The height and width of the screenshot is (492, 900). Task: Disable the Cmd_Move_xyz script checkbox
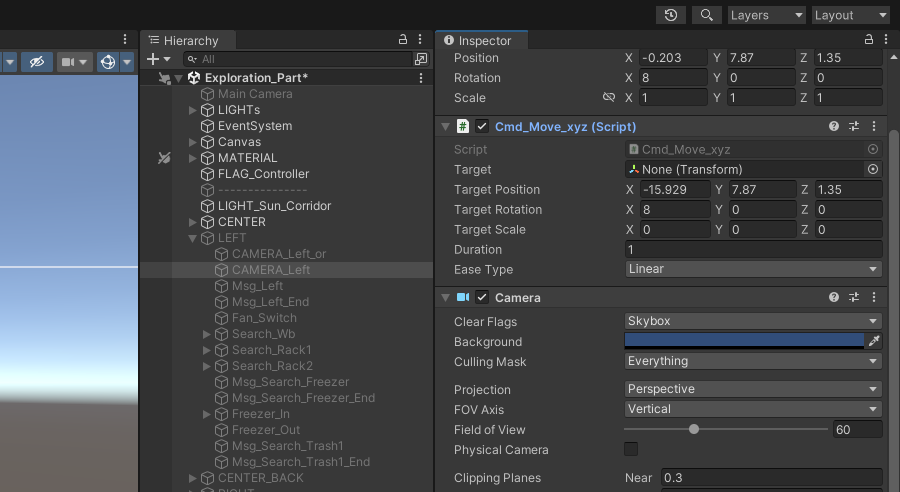[482, 127]
